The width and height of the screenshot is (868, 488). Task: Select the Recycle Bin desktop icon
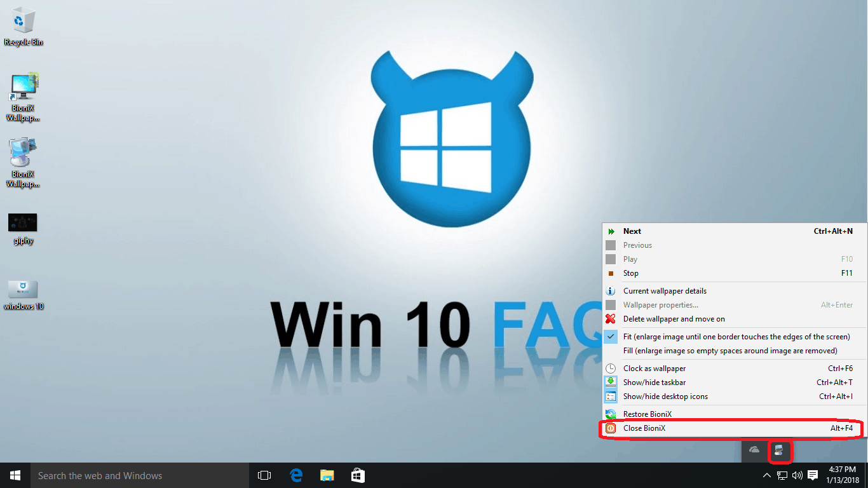point(24,28)
